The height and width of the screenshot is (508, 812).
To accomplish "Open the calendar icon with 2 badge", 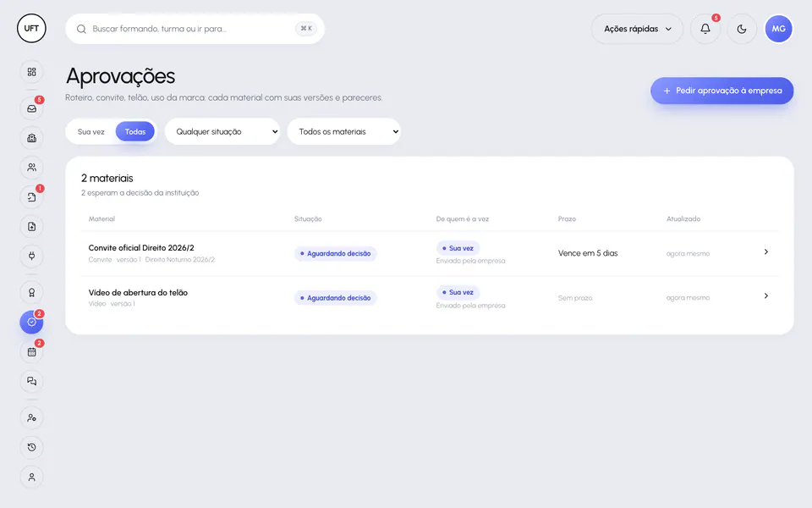I will [31, 352].
